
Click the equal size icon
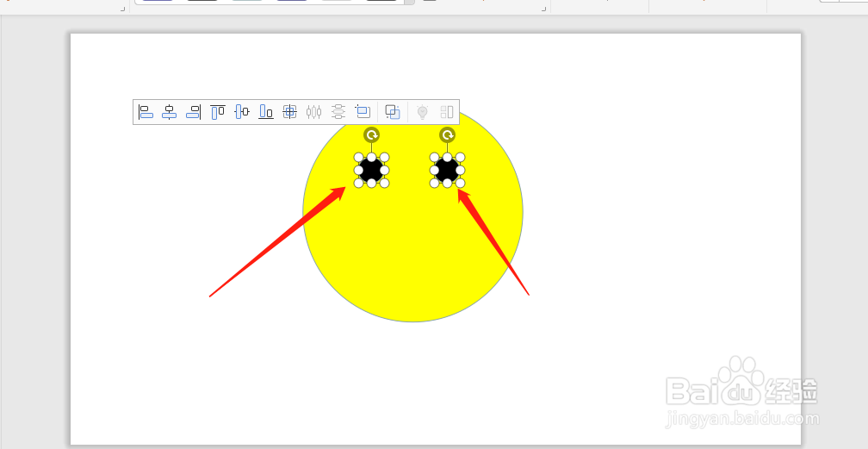[x=363, y=111]
